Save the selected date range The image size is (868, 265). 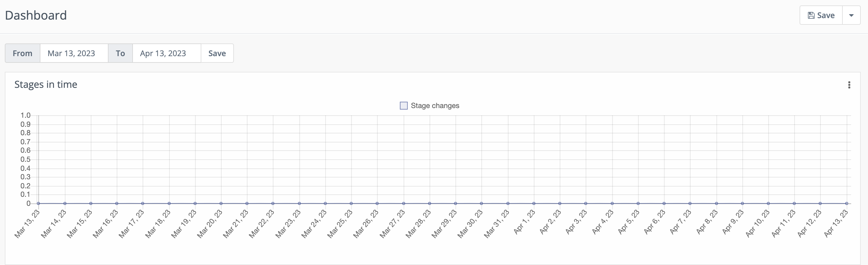[x=217, y=53]
